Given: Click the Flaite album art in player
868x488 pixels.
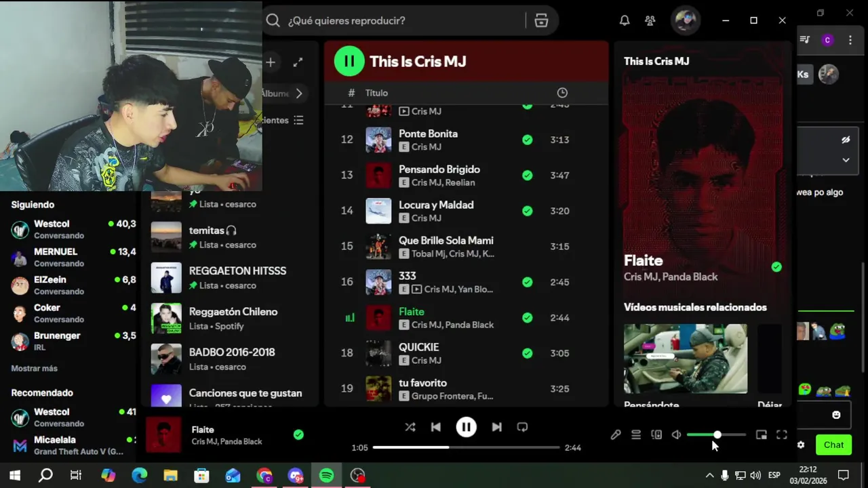Looking at the screenshot, I should click(164, 434).
